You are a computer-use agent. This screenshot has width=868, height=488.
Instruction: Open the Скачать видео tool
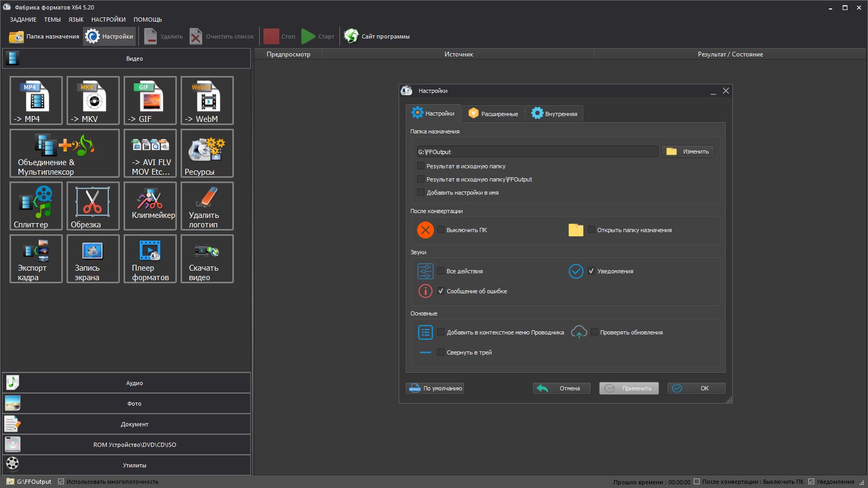(207, 259)
